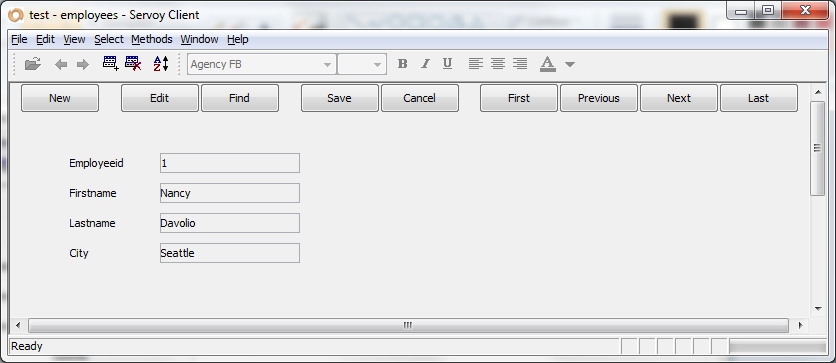Image resolution: width=836 pixels, height=363 pixels.
Task: Click the Ready status bar text
Action: (27, 346)
